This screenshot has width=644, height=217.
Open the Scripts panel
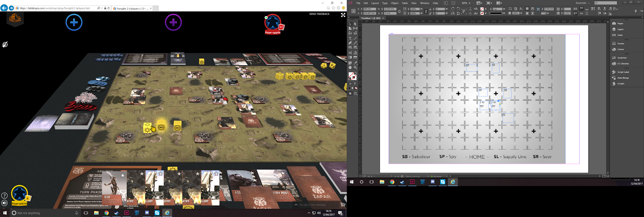[x=619, y=83]
